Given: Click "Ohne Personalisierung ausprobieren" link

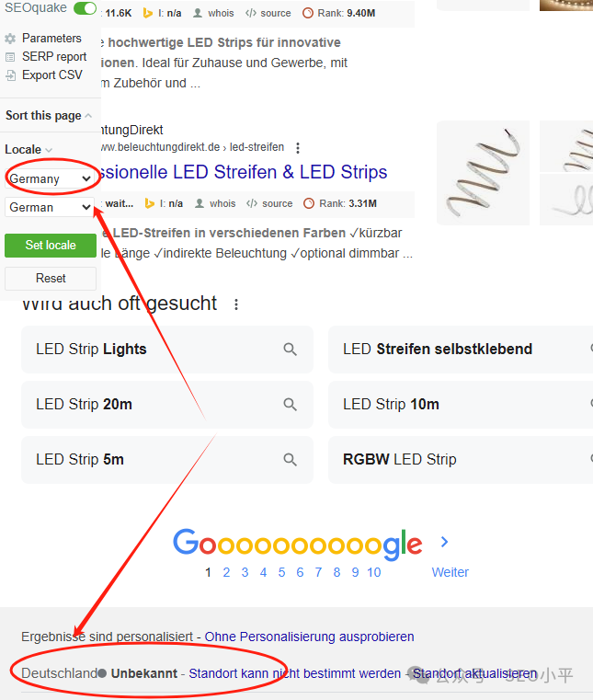Looking at the screenshot, I should pos(309,637).
